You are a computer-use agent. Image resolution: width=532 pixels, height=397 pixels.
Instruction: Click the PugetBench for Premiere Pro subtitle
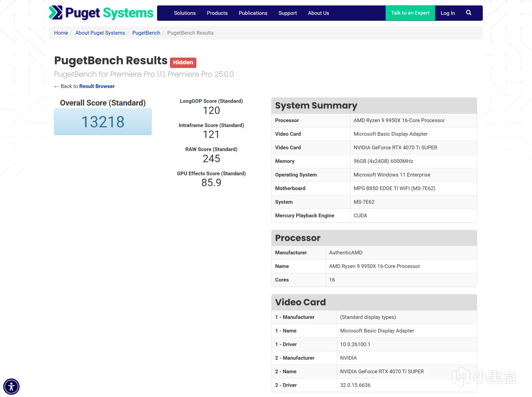coord(144,74)
